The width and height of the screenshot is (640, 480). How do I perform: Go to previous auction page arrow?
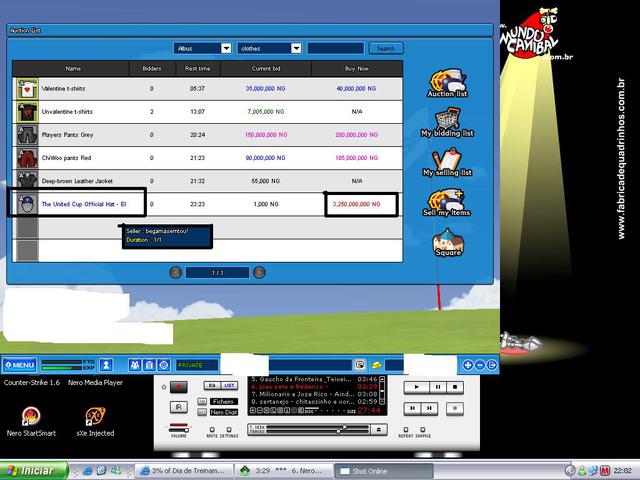(x=176, y=272)
